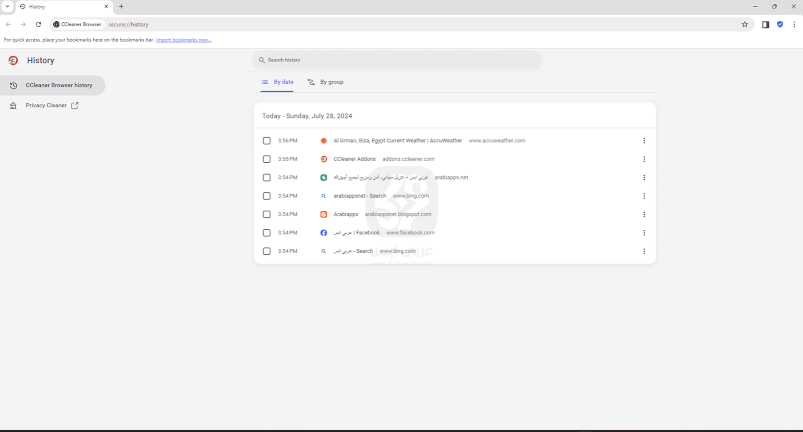
Task: Switch to the By date tab
Action: 277,82
